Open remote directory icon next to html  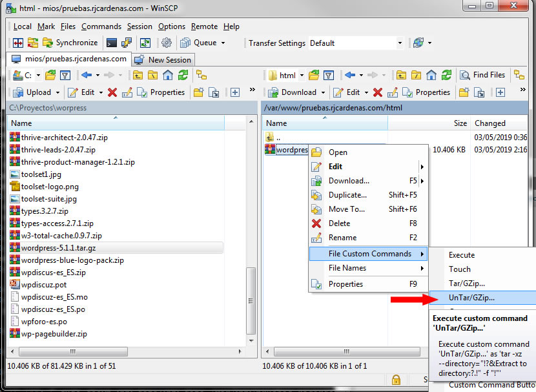313,75
